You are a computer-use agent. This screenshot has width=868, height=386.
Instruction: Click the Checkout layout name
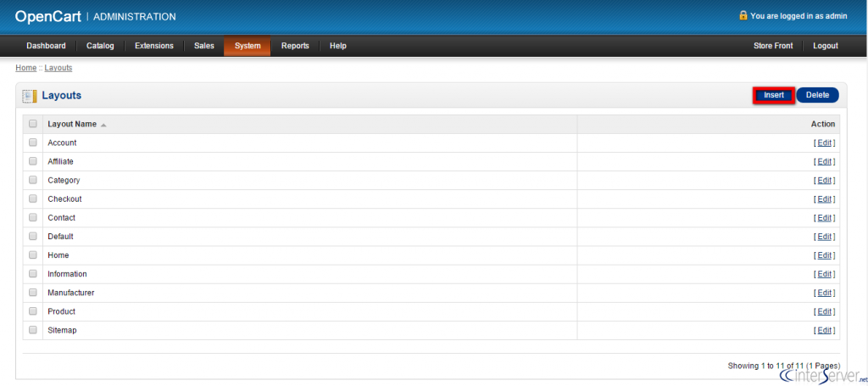[64, 199]
